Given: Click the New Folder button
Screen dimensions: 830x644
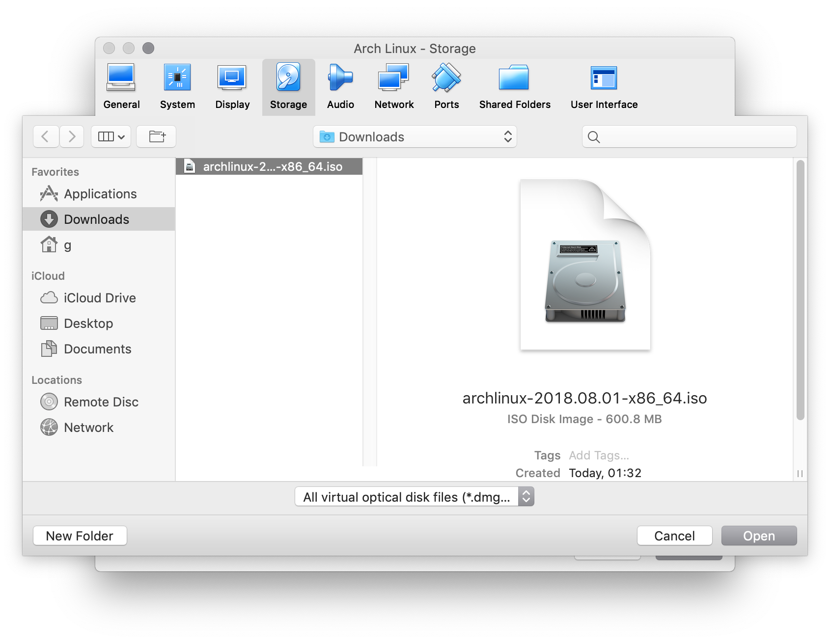Looking at the screenshot, I should (x=80, y=536).
